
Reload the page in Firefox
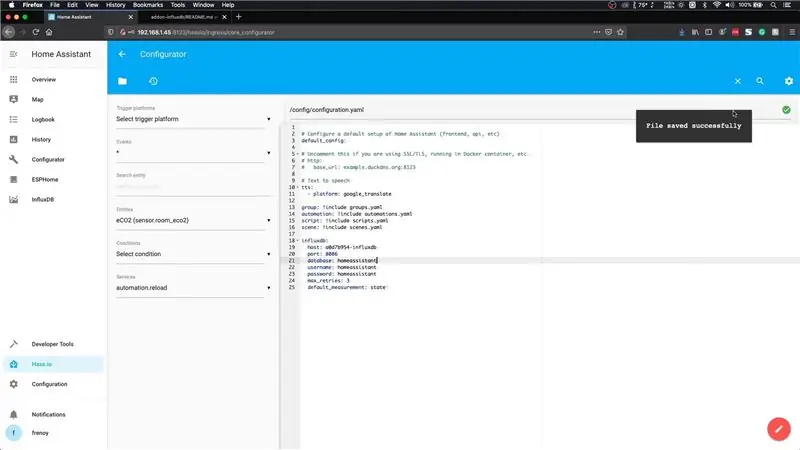36,32
